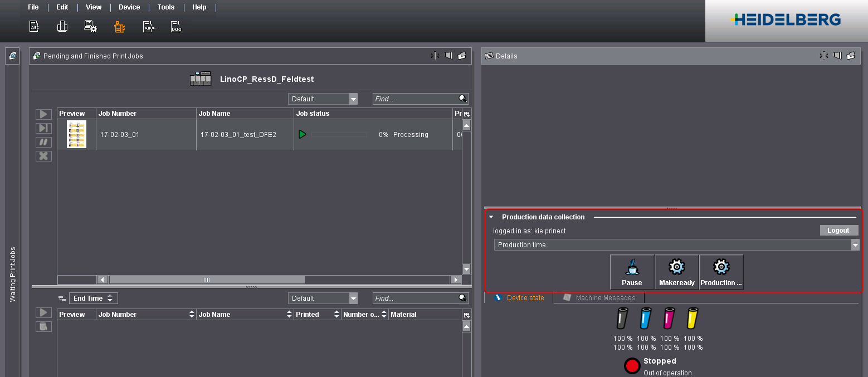Click the Logout button
The height and width of the screenshot is (377, 868).
[838, 231]
